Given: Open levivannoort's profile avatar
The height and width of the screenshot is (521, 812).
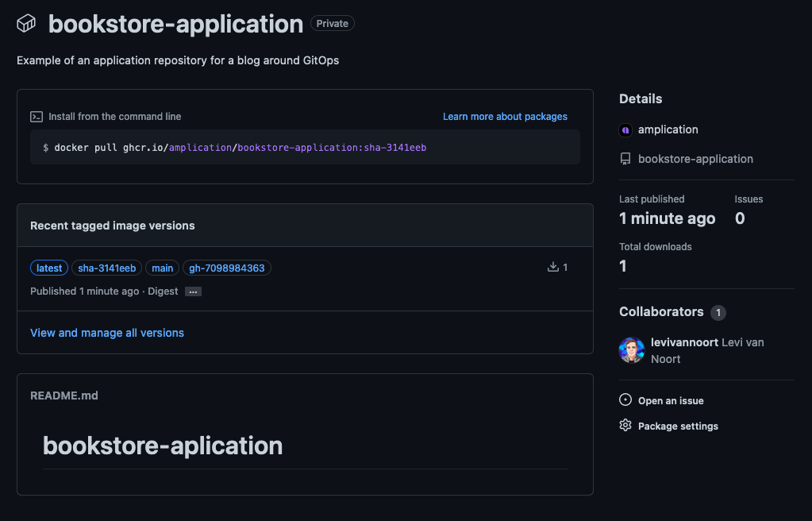Looking at the screenshot, I should [632, 350].
